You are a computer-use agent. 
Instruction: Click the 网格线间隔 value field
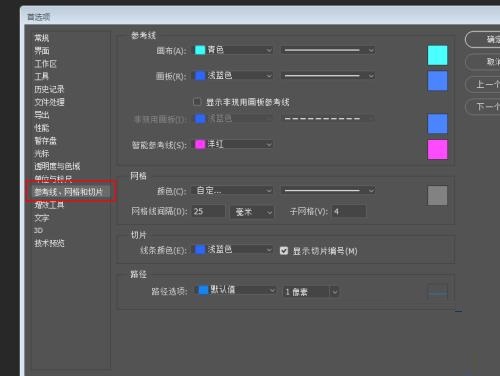208,212
